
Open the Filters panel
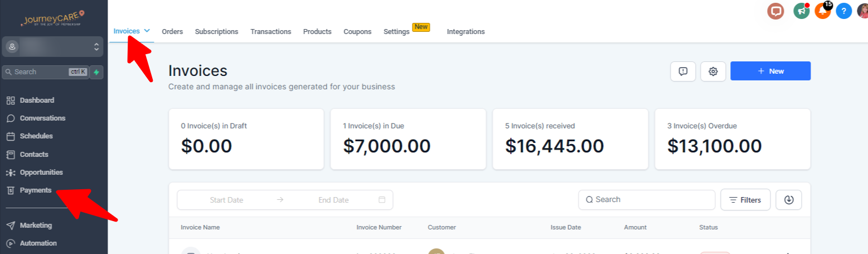(745, 200)
